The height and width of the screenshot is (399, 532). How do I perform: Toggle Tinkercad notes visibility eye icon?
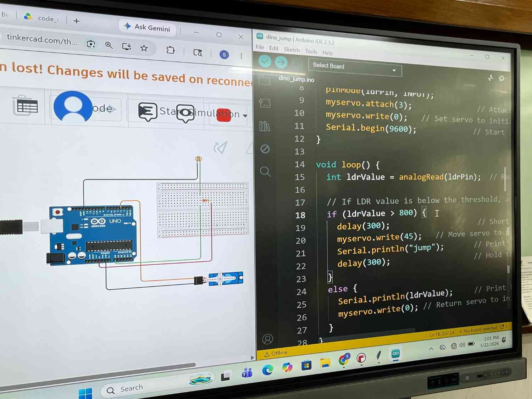186,113
